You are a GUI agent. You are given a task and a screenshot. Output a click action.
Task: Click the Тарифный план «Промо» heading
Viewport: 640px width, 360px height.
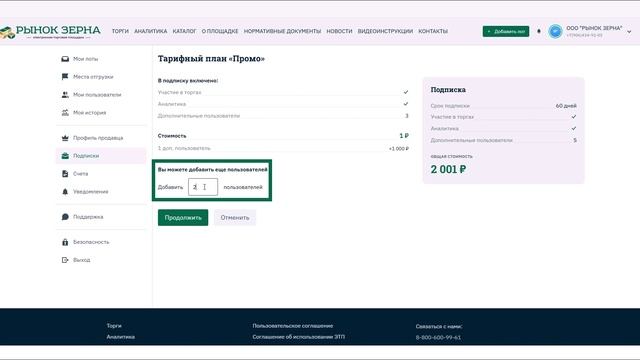point(211,59)
